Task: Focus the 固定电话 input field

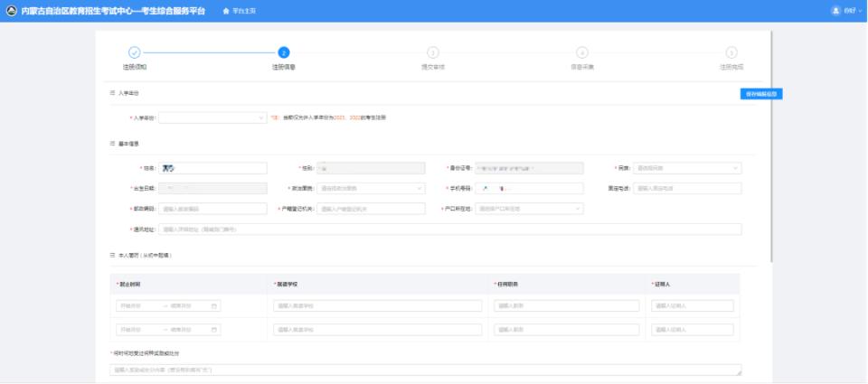Action: coord(687,189)
